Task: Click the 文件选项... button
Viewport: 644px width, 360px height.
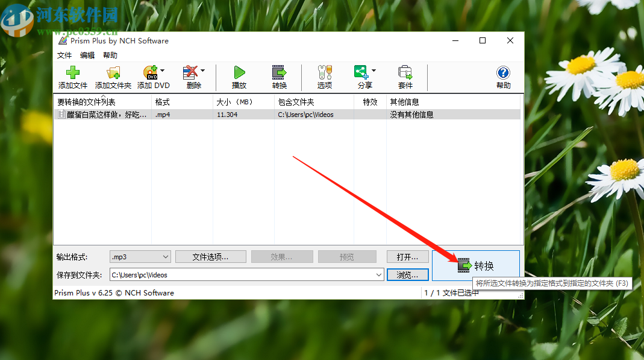Action: 211,256
